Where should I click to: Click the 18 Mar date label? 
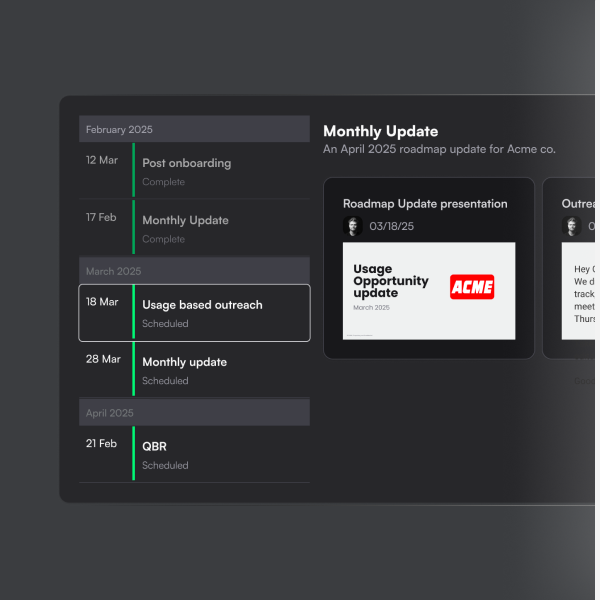[102, 302]
